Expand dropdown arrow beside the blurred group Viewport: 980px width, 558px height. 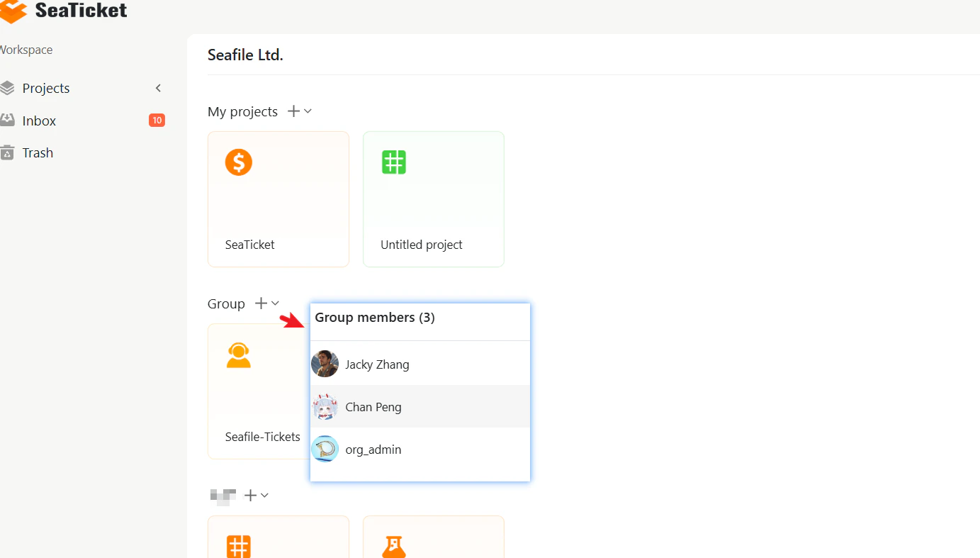pos(264,496)
